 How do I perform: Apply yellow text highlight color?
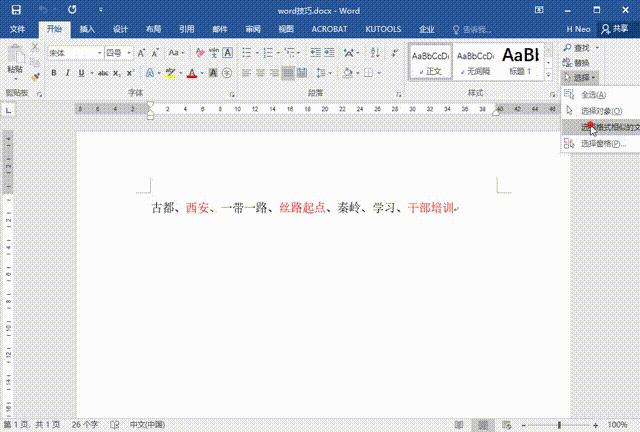(170, 73)
